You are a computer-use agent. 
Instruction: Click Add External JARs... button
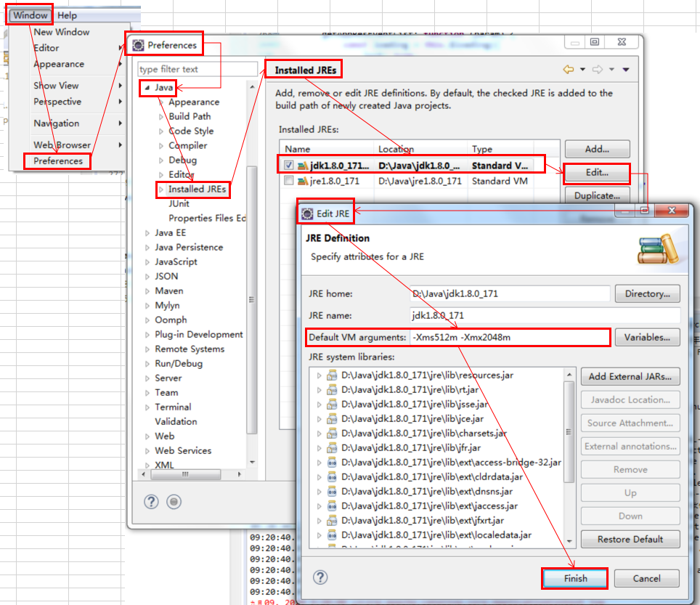(630, 377)
